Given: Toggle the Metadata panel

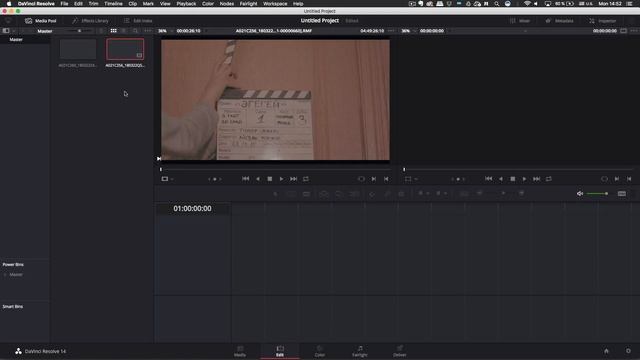Looking at the screenshot, I should (559, 21).
